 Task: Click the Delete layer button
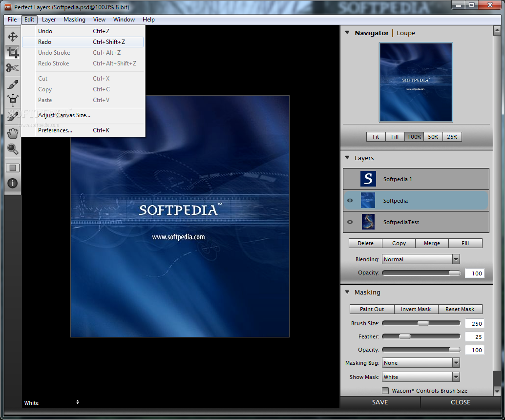[x=365, y=243]
